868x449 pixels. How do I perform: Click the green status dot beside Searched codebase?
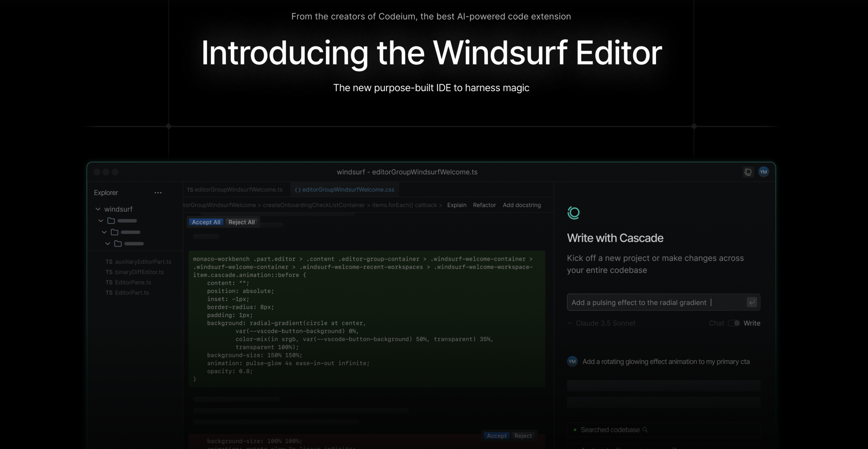pos(574,429)
